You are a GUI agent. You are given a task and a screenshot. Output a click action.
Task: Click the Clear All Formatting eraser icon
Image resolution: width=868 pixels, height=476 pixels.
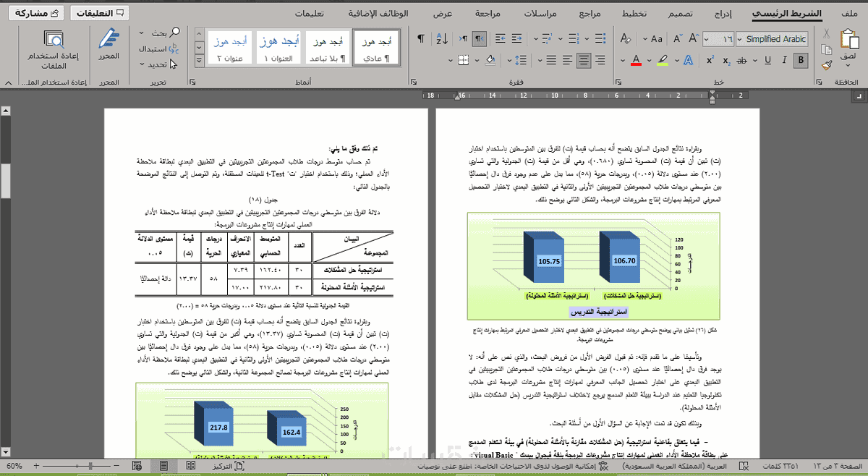pyautogui.click(x=625, y=38)
